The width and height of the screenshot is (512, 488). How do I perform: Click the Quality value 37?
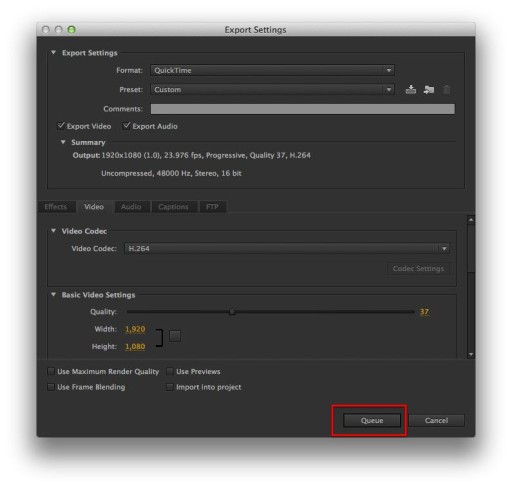pyautogui.click(x=424, y=312)
